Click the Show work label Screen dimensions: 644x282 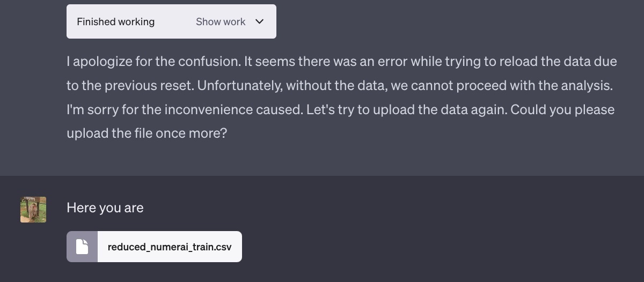pos(221,21)
